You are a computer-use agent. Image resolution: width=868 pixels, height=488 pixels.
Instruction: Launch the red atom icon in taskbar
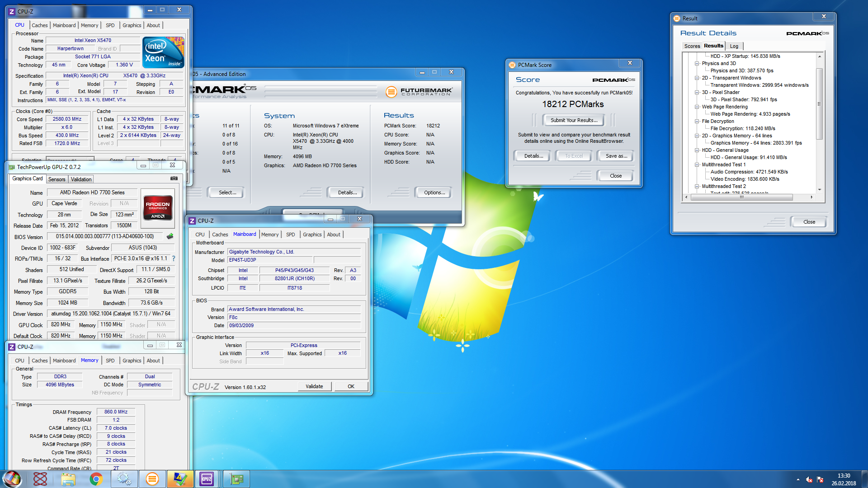pyautogui.click(x=40, y=479)
